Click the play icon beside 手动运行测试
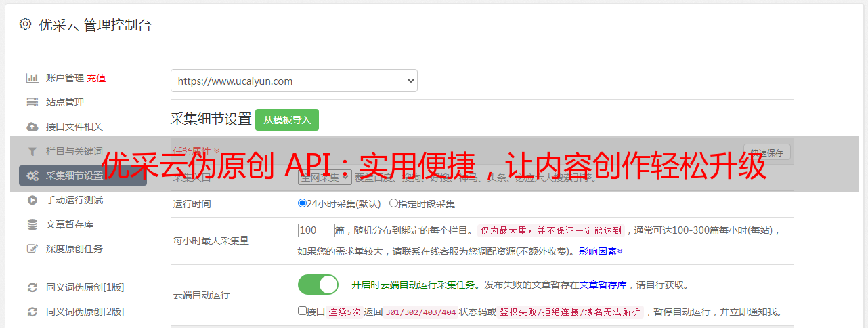 (32, 200)
